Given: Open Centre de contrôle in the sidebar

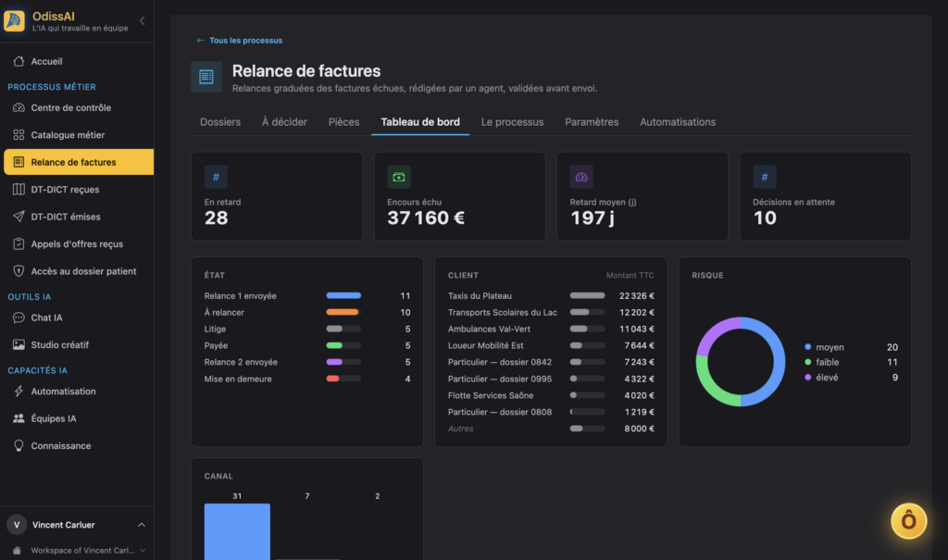Looking at the screenshot, I should [78, 107].
